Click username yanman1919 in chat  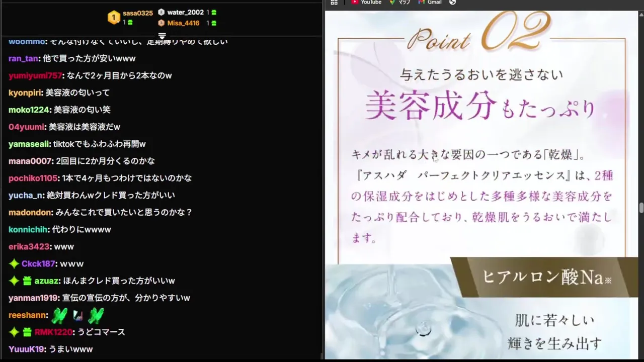(33, 298)
